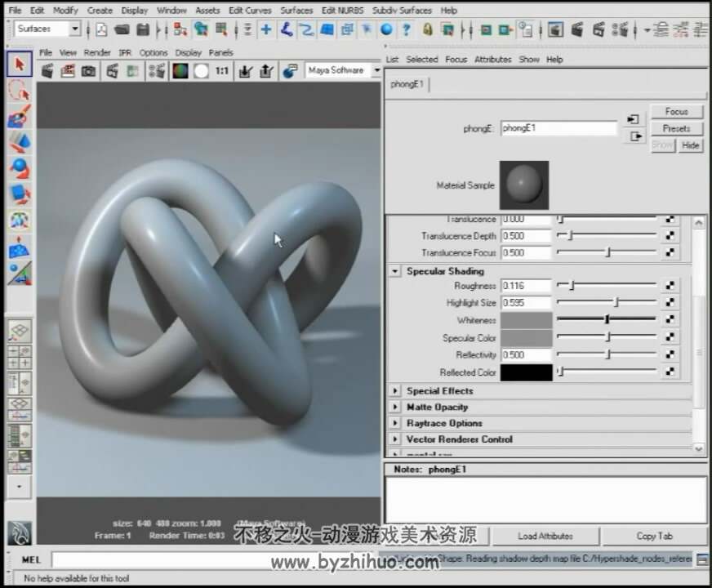
Task: Click the render region icon
Action: tap(68, 71)
